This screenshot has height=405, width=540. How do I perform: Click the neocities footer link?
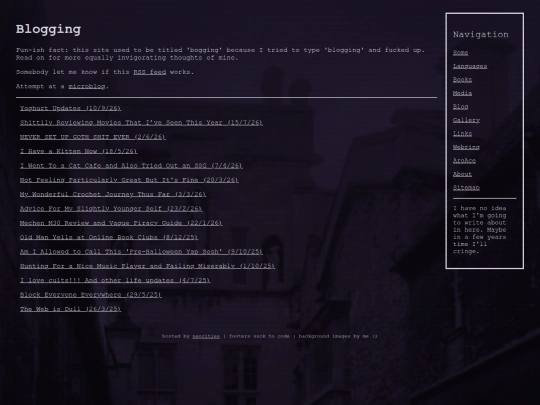pos(206,336)
